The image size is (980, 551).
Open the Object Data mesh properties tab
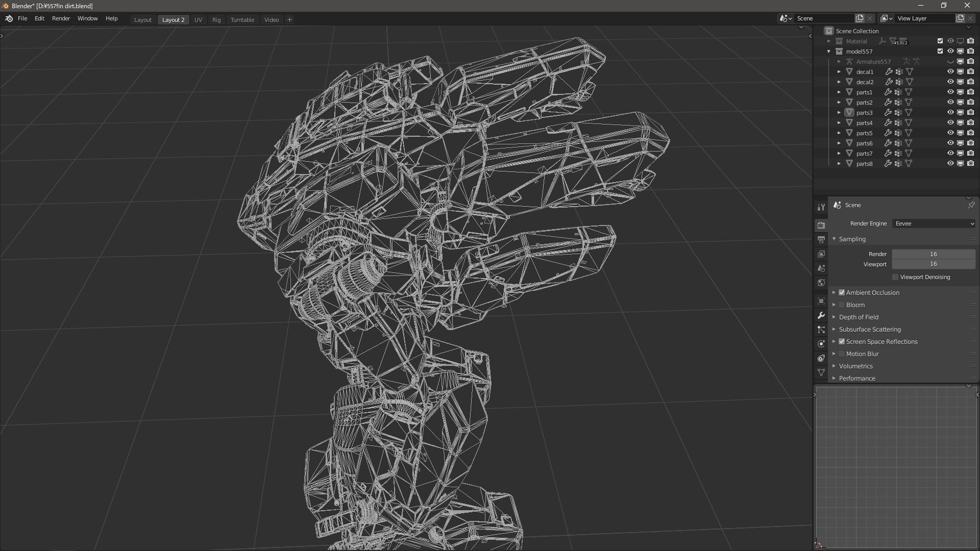tap(821, 372)
